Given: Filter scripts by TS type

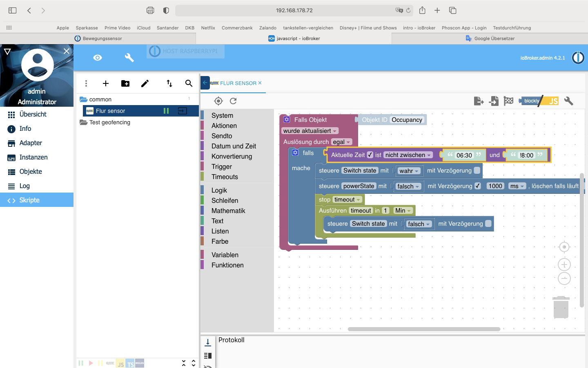Looking at the screenshot, I should coord(130,363).
